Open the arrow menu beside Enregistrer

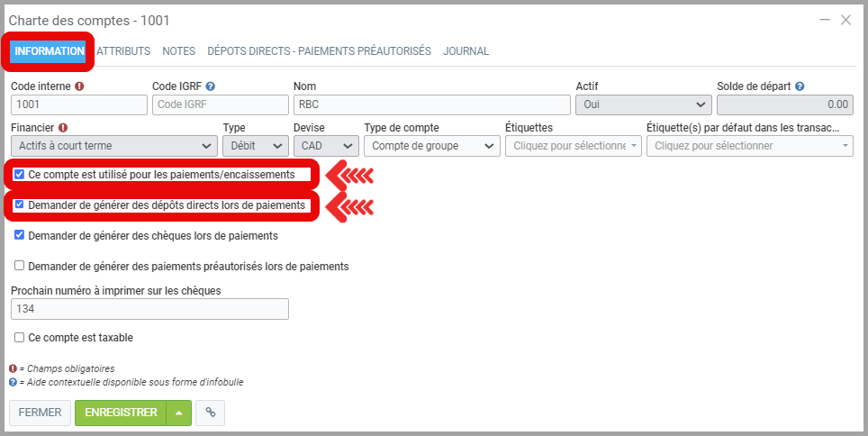point(178,413)
